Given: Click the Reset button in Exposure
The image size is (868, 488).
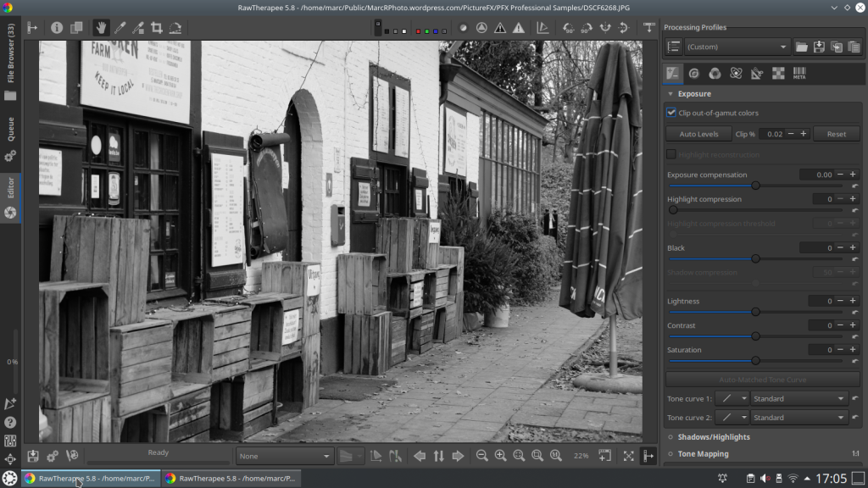Looking at the screenshot, I should (x=836, y=134).
